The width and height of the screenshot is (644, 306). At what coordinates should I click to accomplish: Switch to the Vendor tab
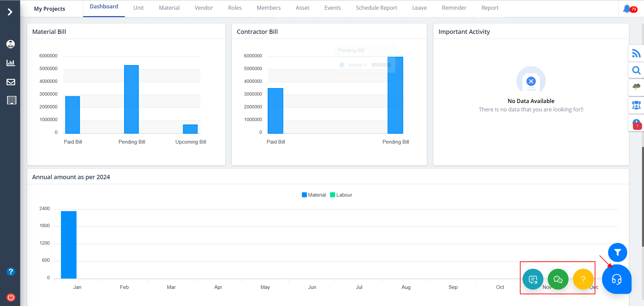(204, 8)
